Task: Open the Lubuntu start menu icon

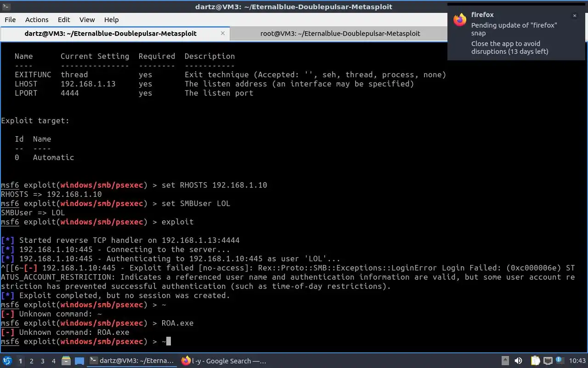Action: [7, 361]
